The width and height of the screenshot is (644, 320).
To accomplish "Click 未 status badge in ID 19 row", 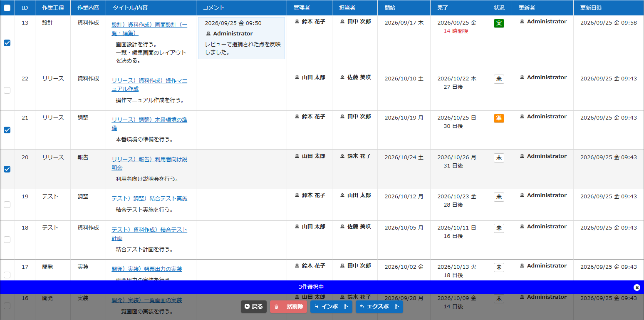I will coord(499,197).
